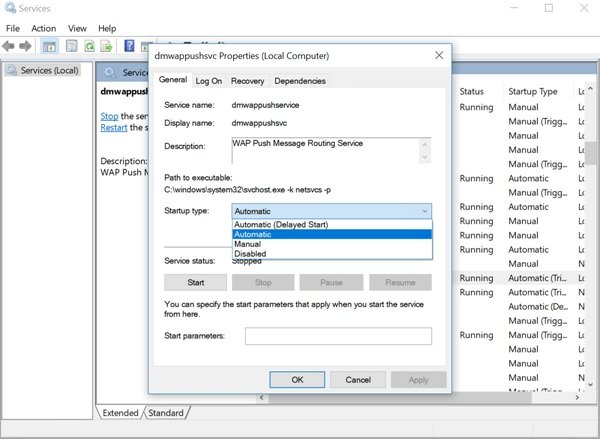
Task: Click Show/Hide Console Tree toolbar icon
Action: pyautogui.click(x=49, y=46)
